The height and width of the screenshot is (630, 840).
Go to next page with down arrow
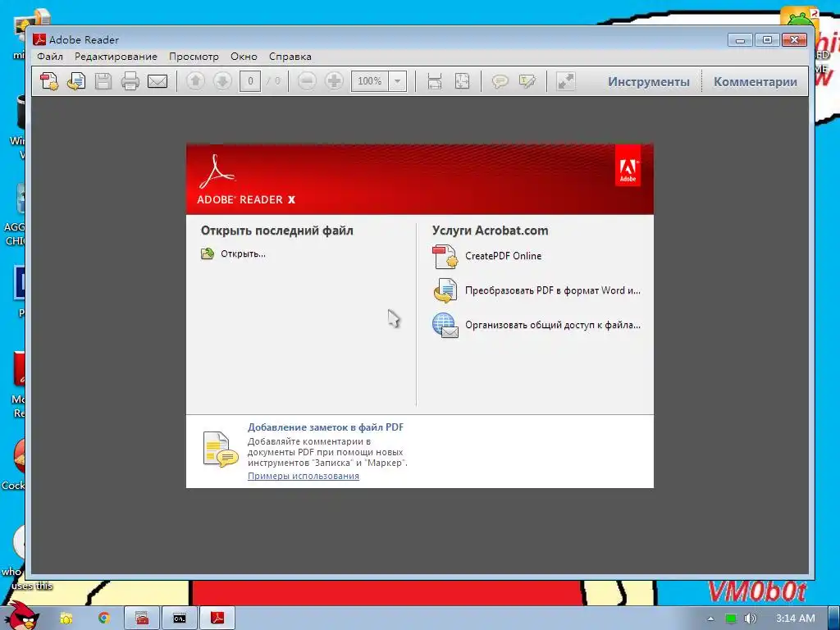tap(222, 81)
